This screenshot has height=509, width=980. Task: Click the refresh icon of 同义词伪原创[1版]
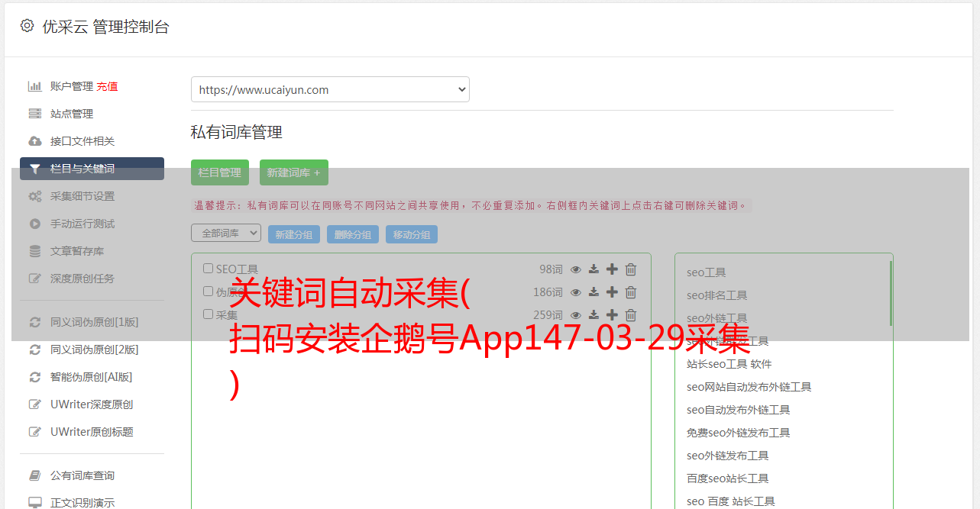point(34,322)
